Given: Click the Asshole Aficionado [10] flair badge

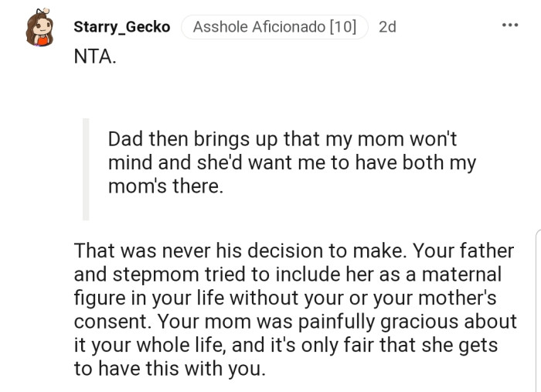Looking at the screenshot, I should (274, 27).
